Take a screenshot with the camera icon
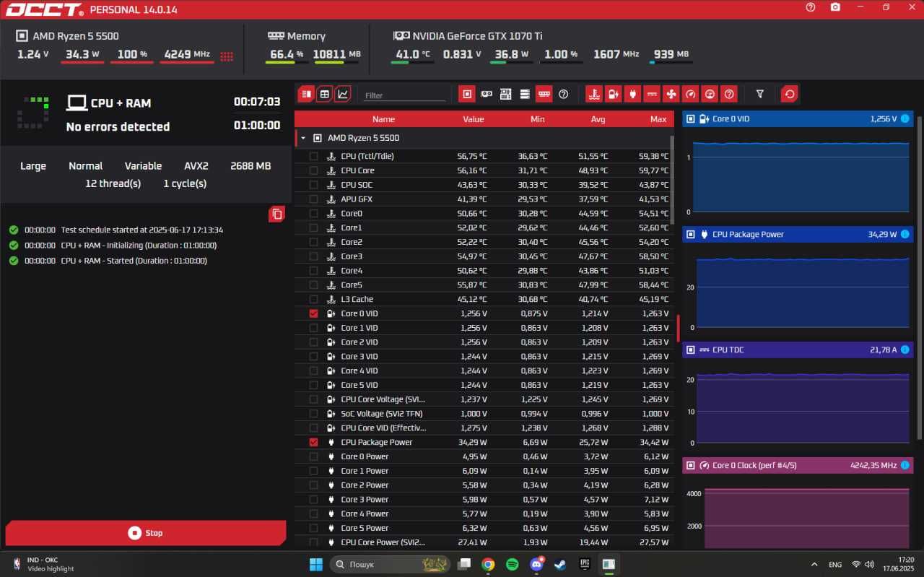The width and height of the screenshot is (924, 577). tap(835, 7)
